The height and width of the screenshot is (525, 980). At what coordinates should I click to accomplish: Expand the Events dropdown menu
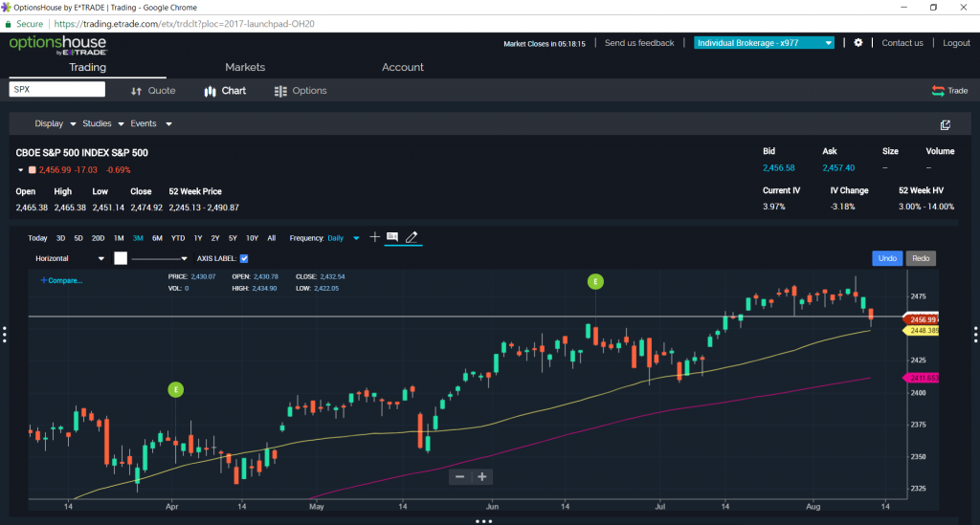[x=151, y=123]
